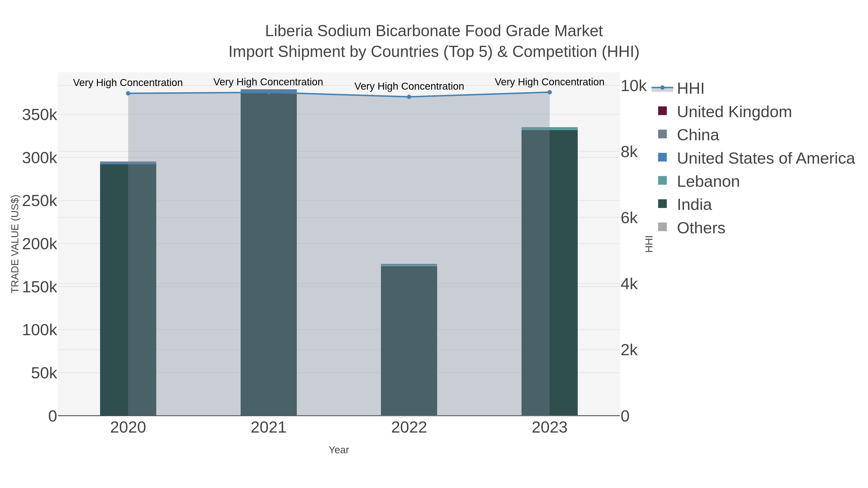Click the Import Shipment by Countries subtitle
This screenshot has width=868, height=488.
pos(434,52)
